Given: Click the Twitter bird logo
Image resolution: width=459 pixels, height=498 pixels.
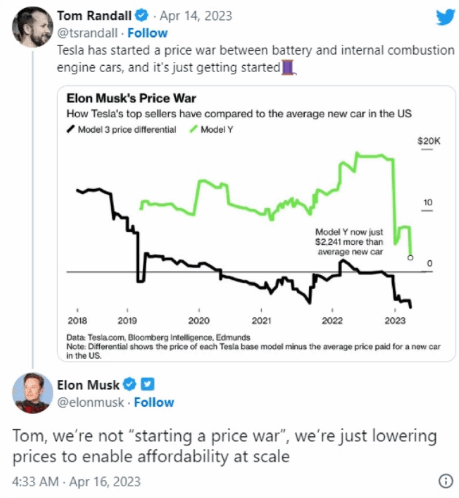Looking at the screenshot, I should coord(445,17).
